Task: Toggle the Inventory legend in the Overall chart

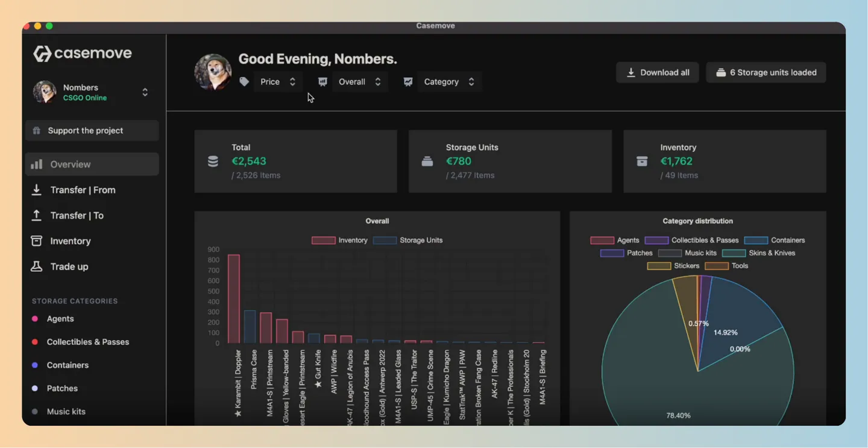Action: (339, 240)
